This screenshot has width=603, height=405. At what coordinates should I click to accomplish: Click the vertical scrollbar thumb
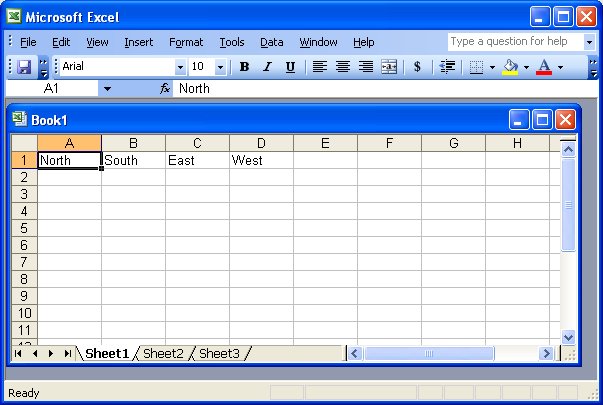[x=568, y=205]
